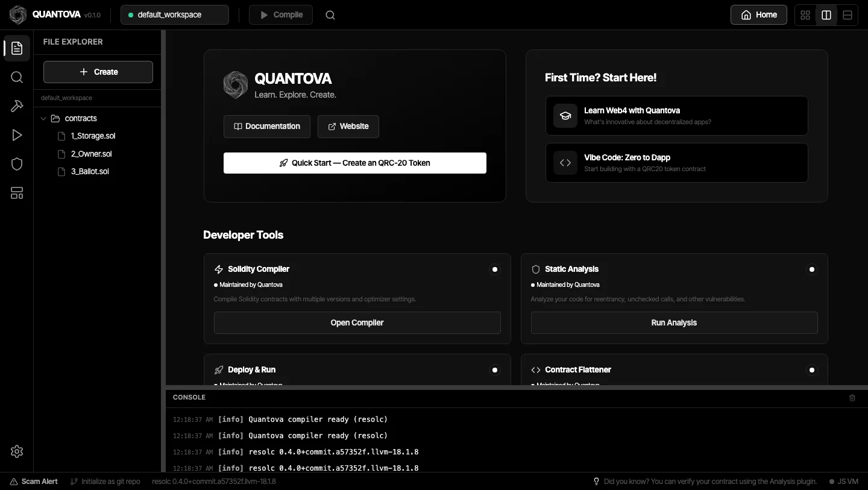
Task: Open the default_workspace selector dropdown
Action: point(175,15)
